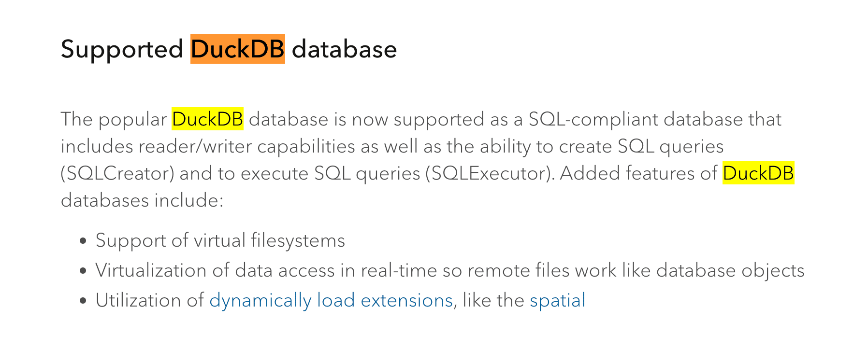Click the orange highlighted DuckDB in heading
Screen dimensions: 868x363
[x=238, y=49]
